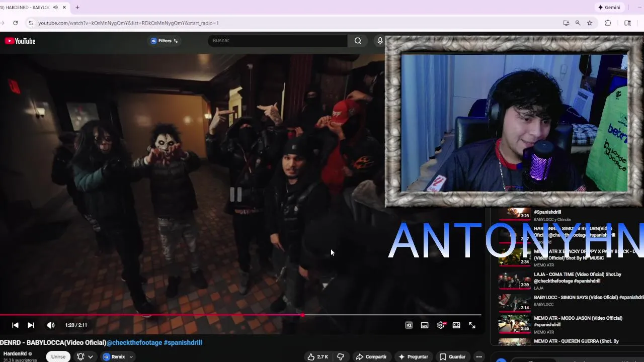Open the #spanishdrill hashtag link

[x=183, y=342]
